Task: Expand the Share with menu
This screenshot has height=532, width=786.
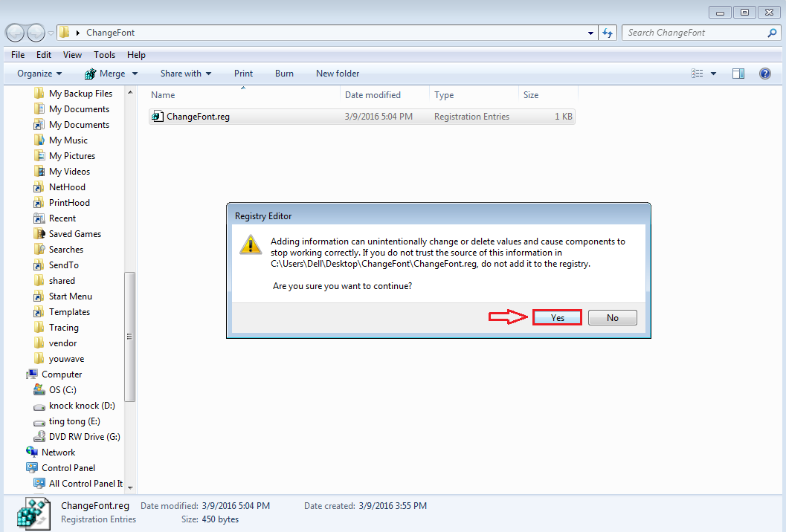Action: pyautogui.click(x=186, y=74)
